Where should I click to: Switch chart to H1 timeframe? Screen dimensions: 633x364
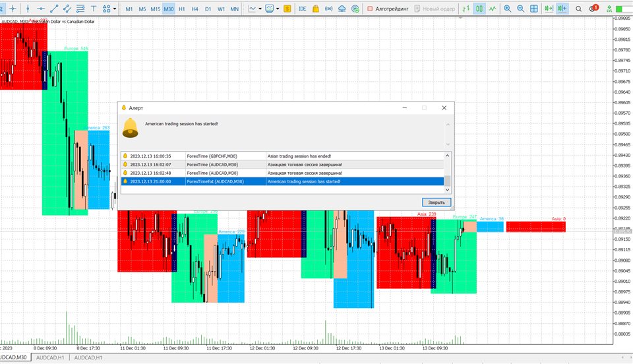click(x=182, y=9)
